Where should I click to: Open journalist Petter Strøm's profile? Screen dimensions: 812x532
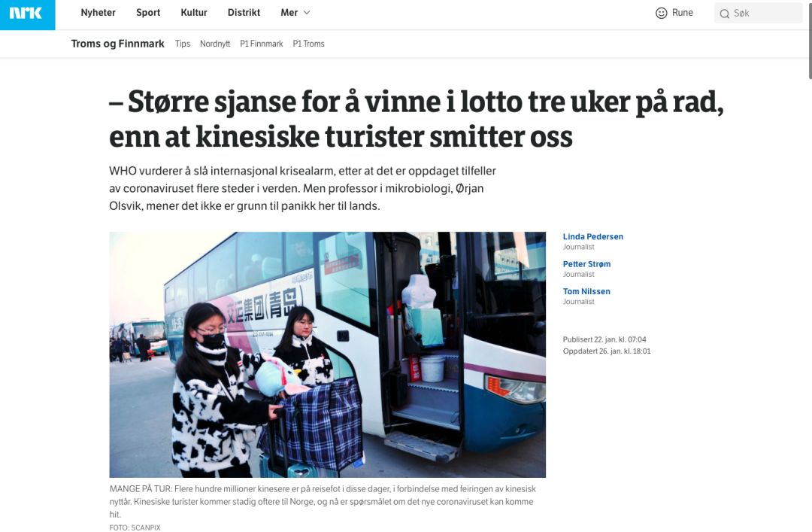point(586,264)
